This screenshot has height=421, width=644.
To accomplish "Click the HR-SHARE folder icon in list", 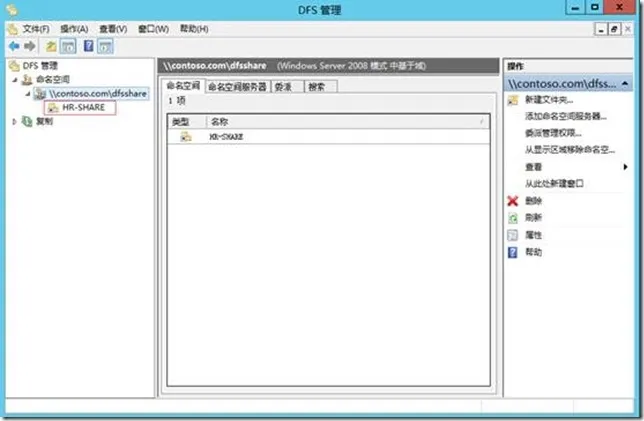I will [x=186, y=137].
